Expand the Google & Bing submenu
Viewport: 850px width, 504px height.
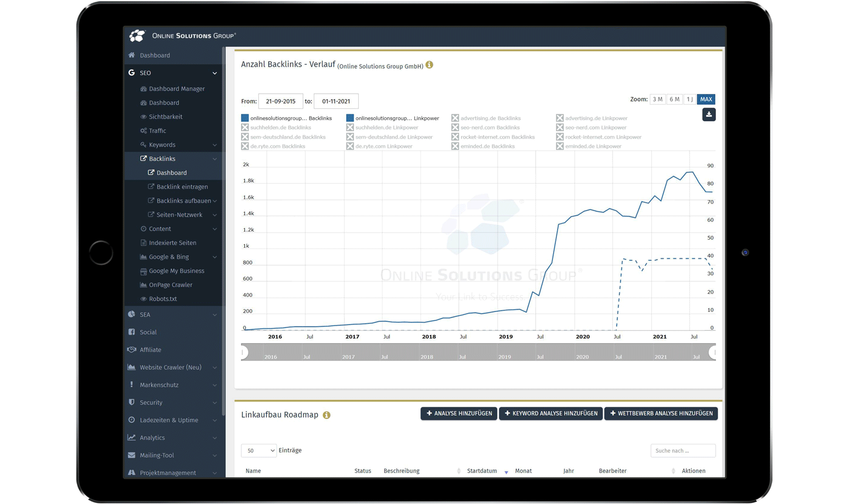point(215,257)
